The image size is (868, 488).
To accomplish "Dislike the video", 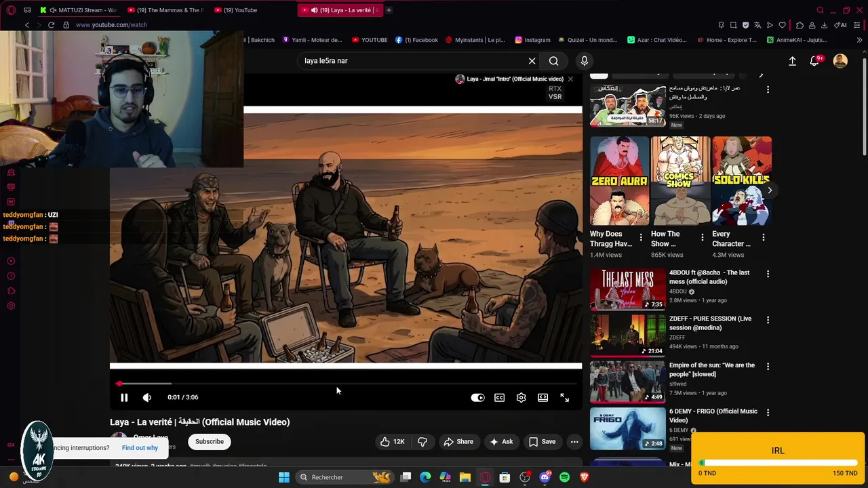I will click(x=422, y=442).
